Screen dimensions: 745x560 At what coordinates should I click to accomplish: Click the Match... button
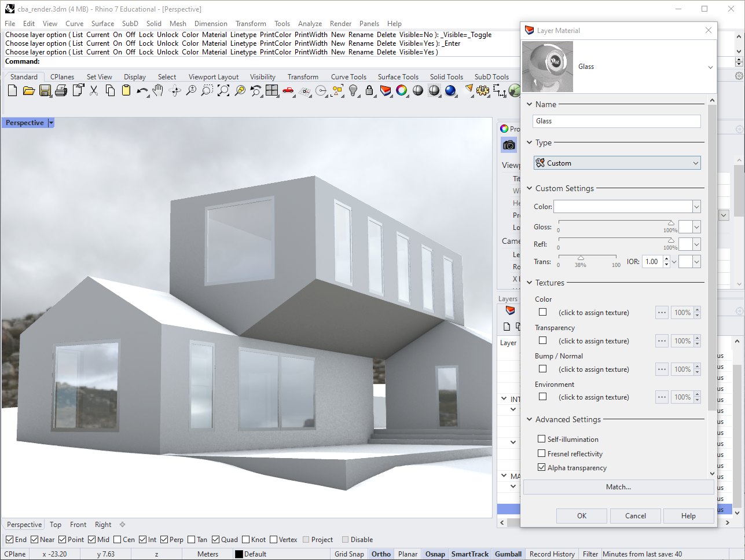tap(618, 487)
